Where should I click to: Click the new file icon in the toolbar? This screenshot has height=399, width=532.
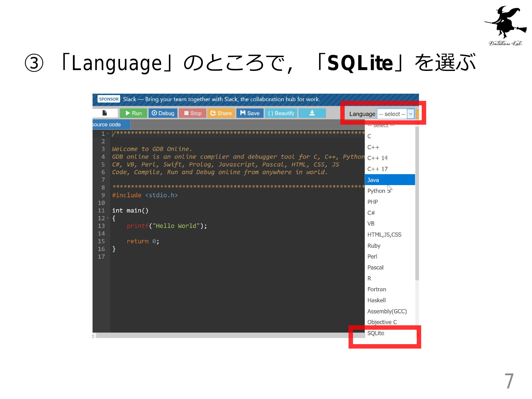click(105, 113)
